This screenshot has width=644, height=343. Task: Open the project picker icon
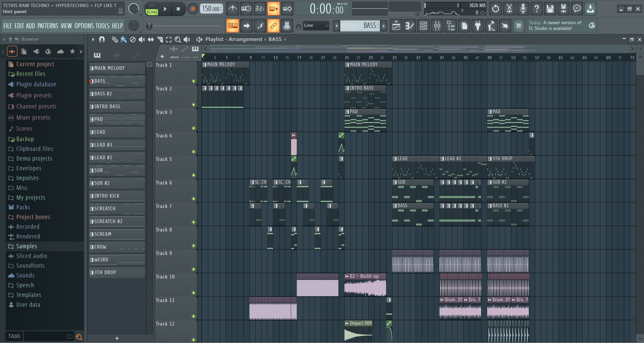point(464,26)
